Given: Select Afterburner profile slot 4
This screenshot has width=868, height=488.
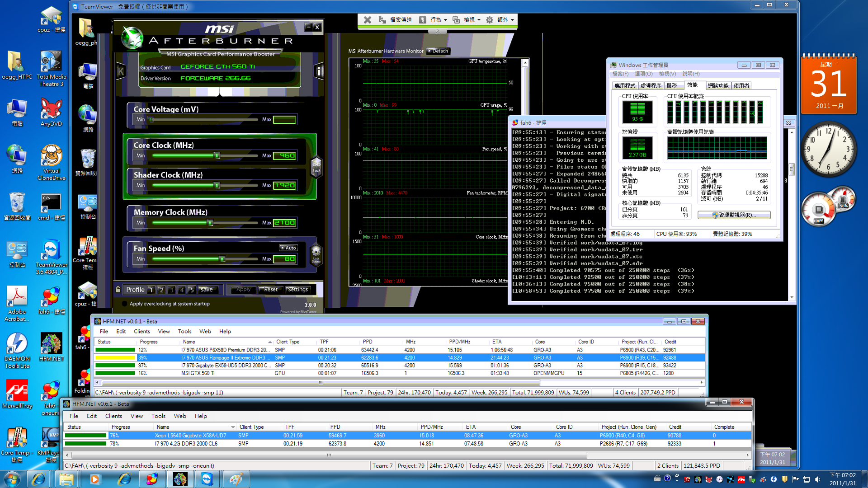Looking at the screenshot, I should click(x=181, y=290).
